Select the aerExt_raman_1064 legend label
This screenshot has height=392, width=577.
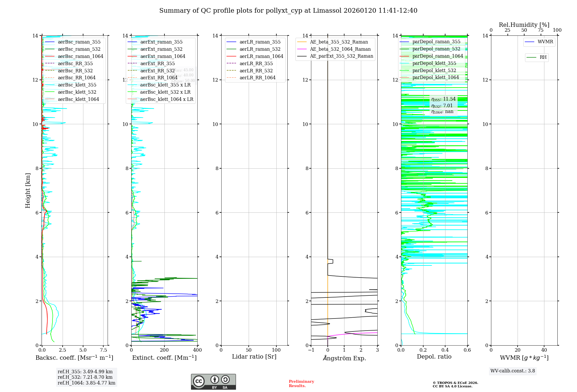163,56
